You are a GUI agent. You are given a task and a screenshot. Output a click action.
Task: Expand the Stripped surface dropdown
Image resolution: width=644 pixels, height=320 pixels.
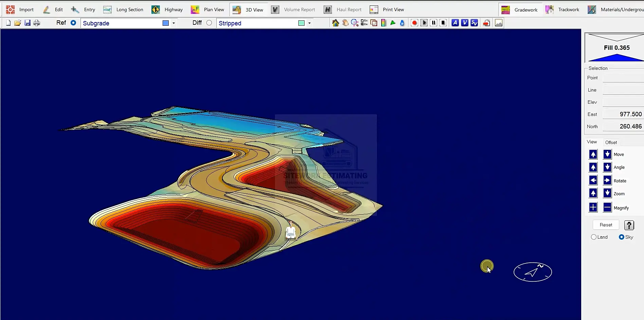point(309,23)
